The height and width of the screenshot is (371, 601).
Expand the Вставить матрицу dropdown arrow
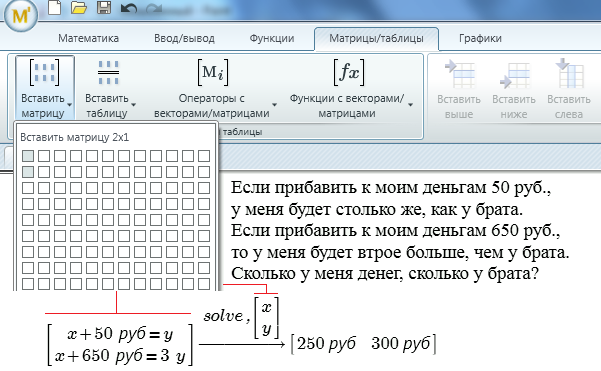tap(69, 105)
